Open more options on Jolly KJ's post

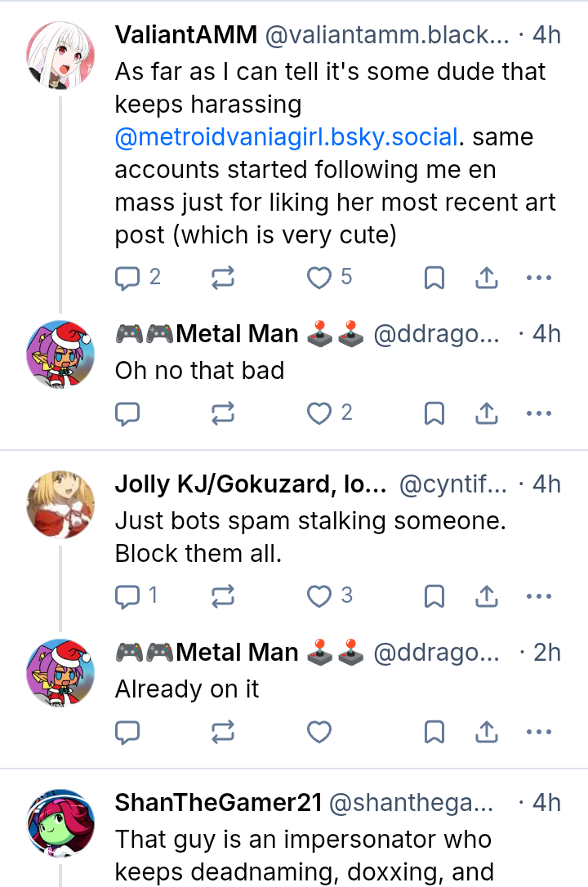click(x=539, y=597)
